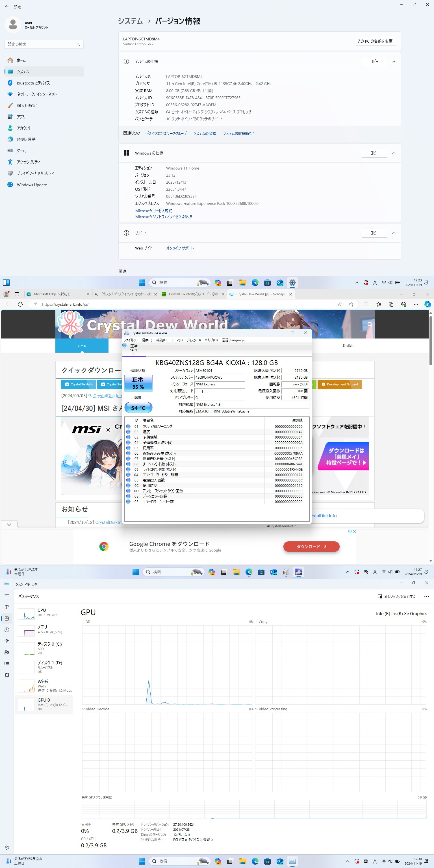Open a new Edge tab with plus

301,294
